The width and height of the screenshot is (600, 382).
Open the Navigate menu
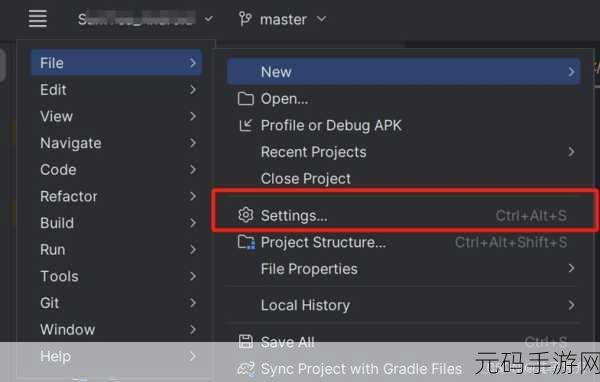click(116, 143)
